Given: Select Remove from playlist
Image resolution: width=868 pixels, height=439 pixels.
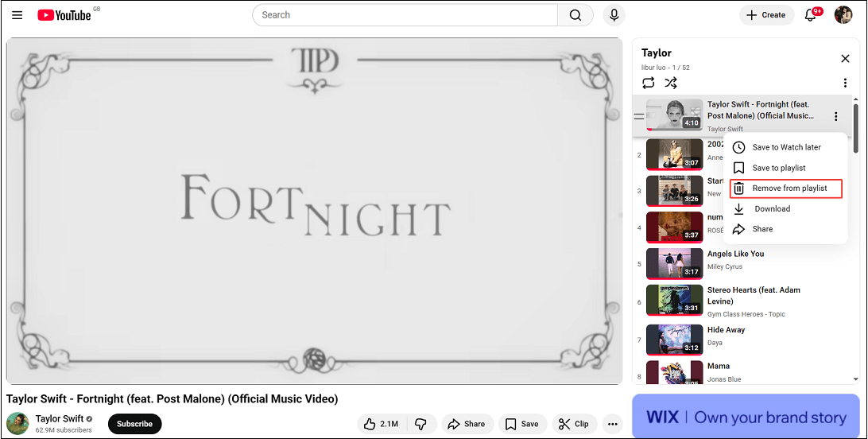Looking at the screenshot, I should [785, 188].
